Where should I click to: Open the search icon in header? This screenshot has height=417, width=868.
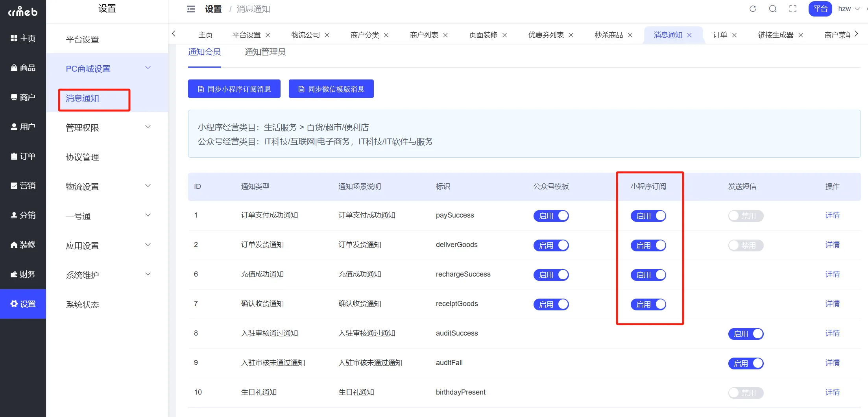[x=773, y=9]
